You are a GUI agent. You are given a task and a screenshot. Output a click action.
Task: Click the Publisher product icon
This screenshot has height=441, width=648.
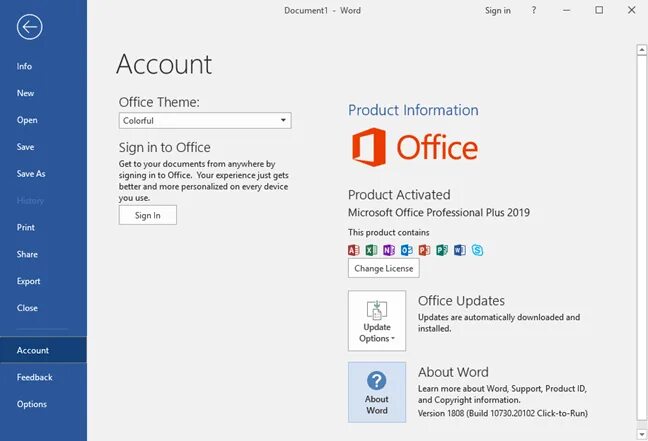click(442, 249)
